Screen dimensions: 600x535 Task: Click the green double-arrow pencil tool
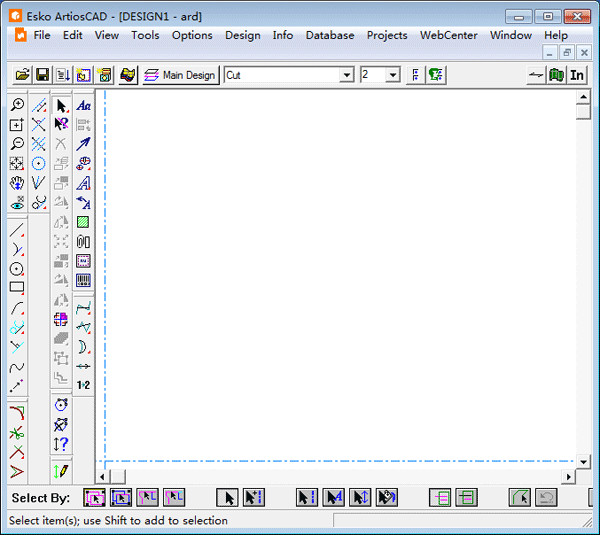[61, 471]
